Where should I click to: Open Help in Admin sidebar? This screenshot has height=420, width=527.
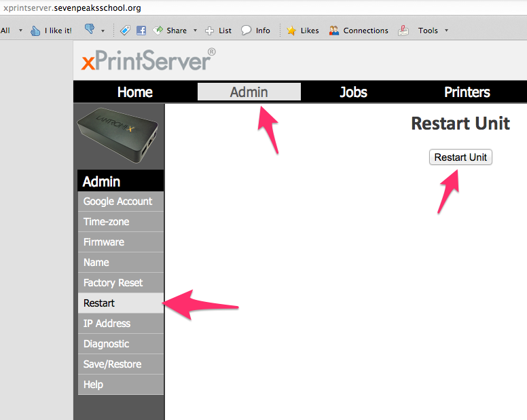coord(121,385)
